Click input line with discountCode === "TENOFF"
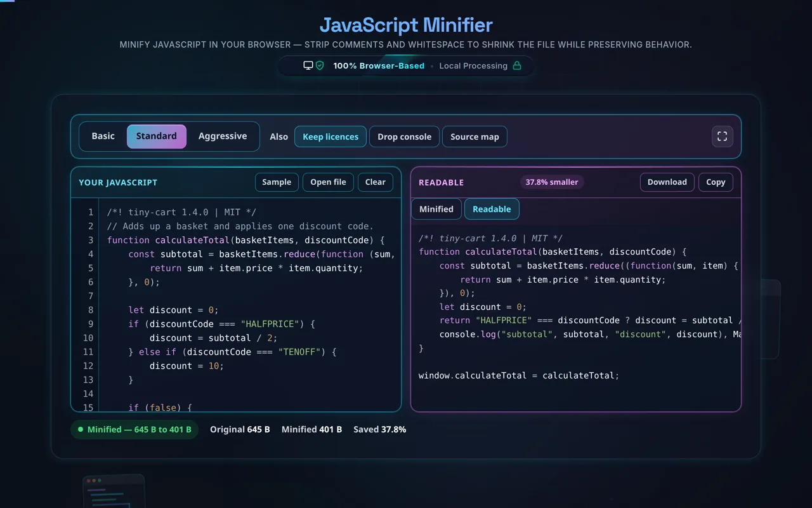 point(232,352)
